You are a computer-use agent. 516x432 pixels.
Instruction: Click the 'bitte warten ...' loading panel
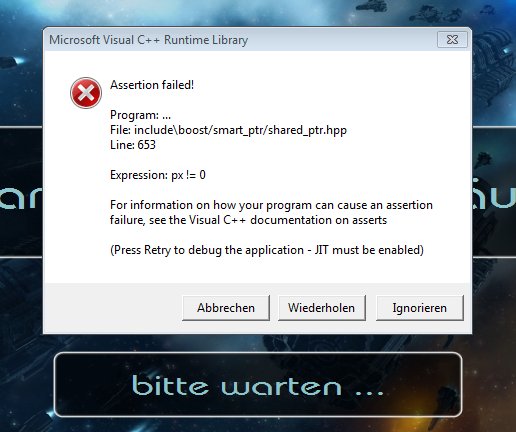coord(258,385)
